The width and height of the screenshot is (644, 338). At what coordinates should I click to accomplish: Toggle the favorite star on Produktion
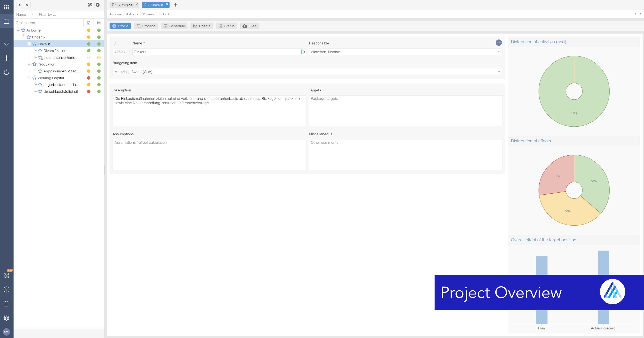click(x=35, y=64)
